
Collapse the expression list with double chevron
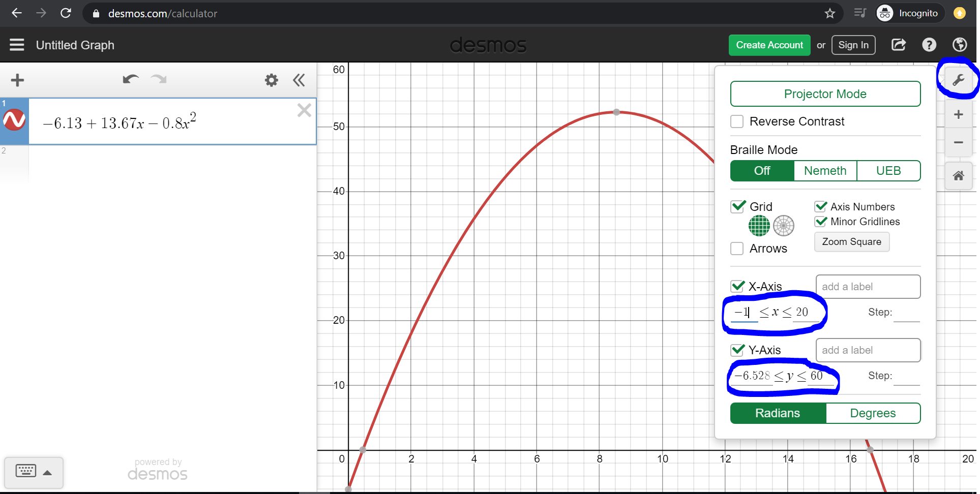pyautogui.click(x=299, y=80)
